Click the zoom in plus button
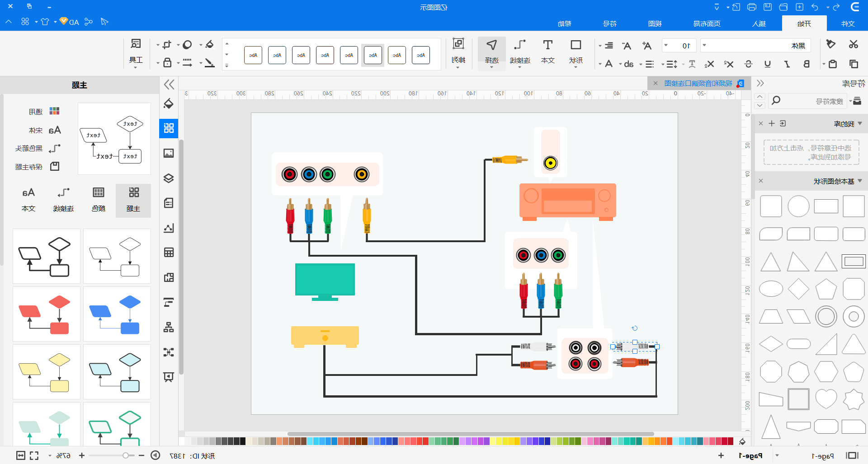This screenshot has width=868, height=464. [x=82, y=455]
